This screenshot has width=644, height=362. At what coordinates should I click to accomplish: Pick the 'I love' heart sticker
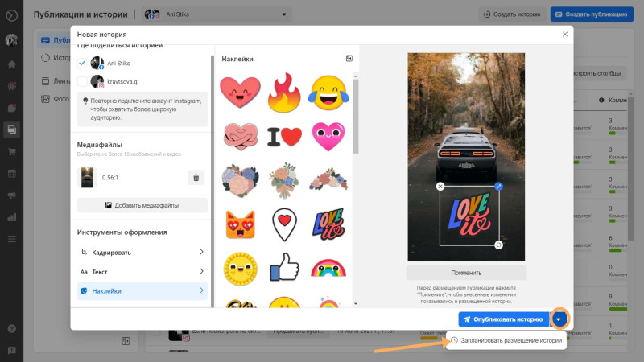tap(284, 137)
